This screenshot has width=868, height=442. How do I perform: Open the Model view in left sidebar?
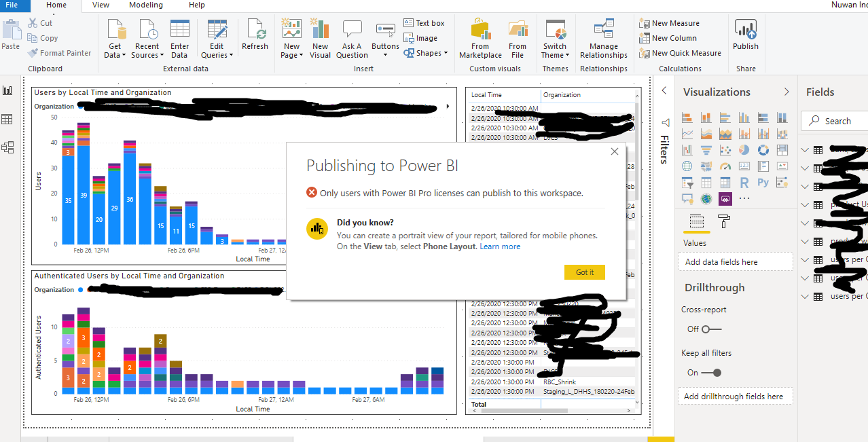(8, 147)
